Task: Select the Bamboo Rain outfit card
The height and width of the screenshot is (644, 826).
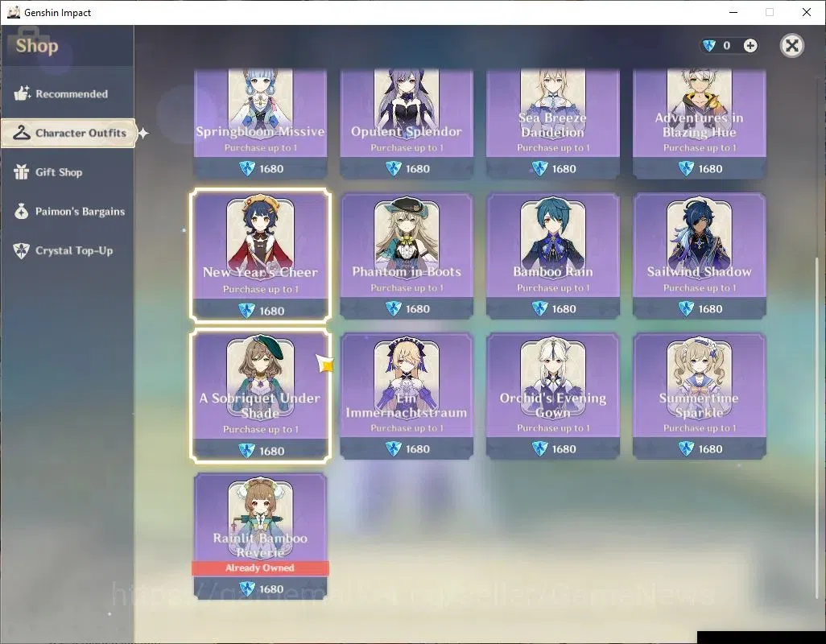Action: tap(552, 255)
